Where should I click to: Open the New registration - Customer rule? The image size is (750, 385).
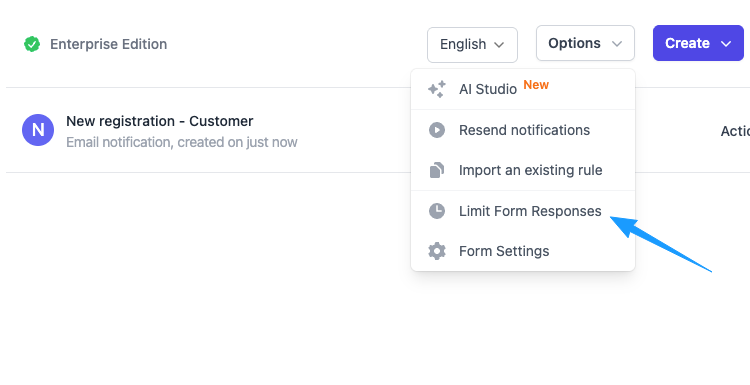pos(160,121)
